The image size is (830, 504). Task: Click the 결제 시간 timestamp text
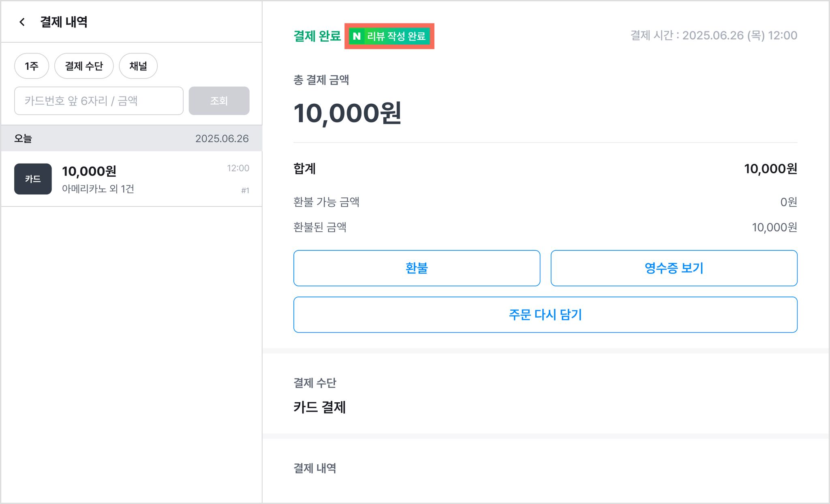(714, 36)
